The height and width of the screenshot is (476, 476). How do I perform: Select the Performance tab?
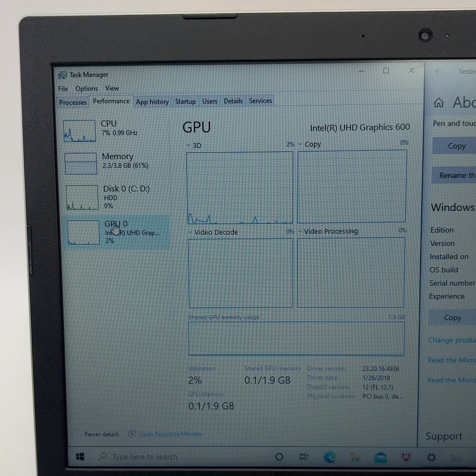tap(111, 101)
